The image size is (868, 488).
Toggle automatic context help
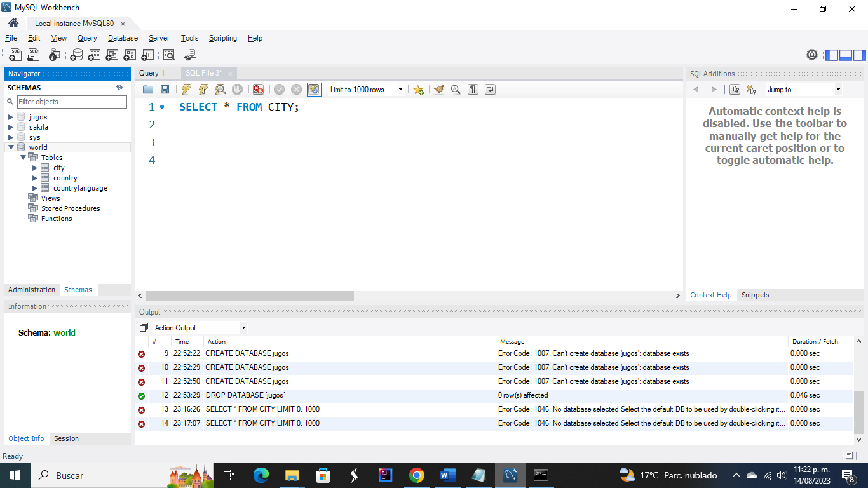[752, 90]
